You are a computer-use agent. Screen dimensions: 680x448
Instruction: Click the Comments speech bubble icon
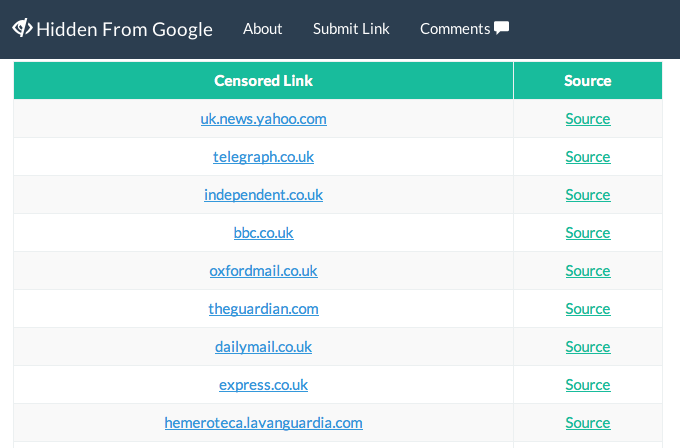501,28
